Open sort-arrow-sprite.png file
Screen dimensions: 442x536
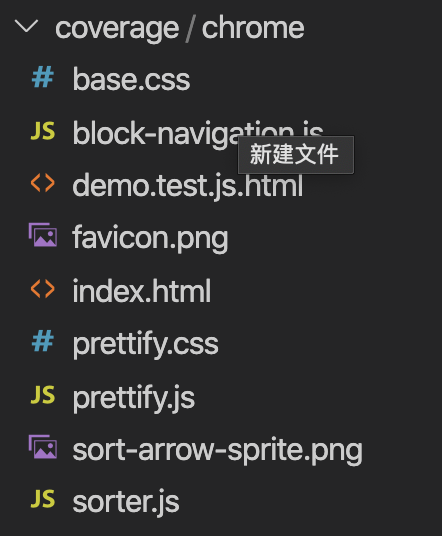[217, 451]
